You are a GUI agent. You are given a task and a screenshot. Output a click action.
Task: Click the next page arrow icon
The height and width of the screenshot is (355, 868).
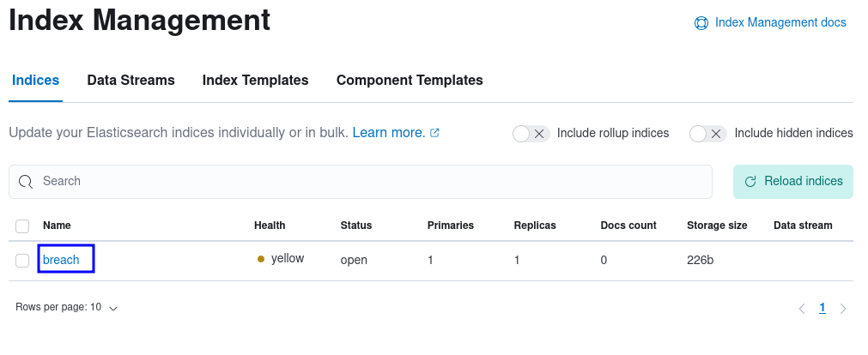coord(843,309)
